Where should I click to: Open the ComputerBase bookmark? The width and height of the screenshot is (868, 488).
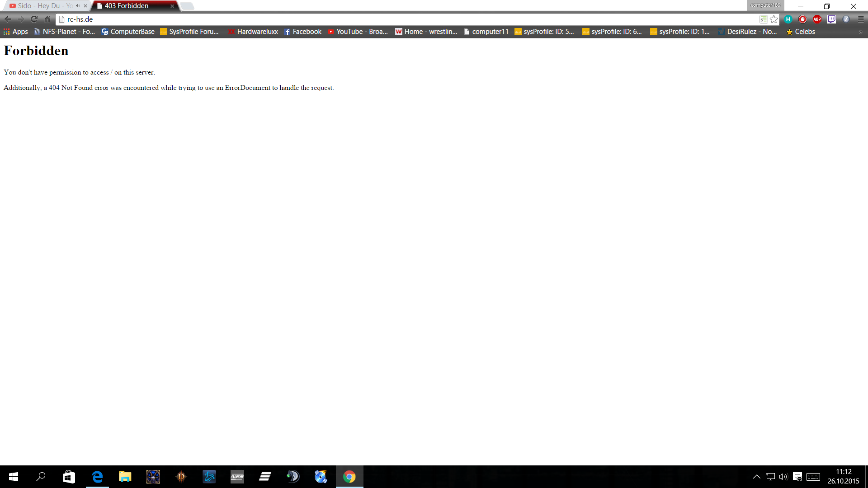tap(128, 32)
